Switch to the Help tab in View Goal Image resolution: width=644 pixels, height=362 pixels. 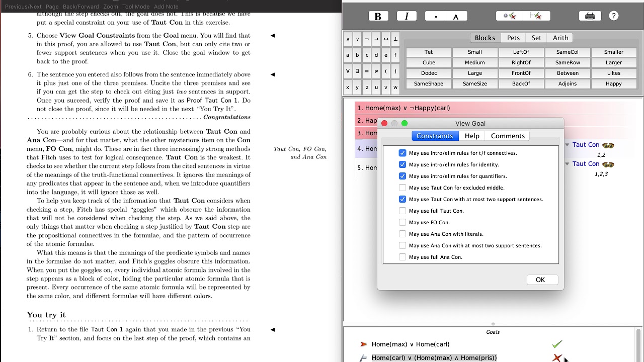click(472, 136)
